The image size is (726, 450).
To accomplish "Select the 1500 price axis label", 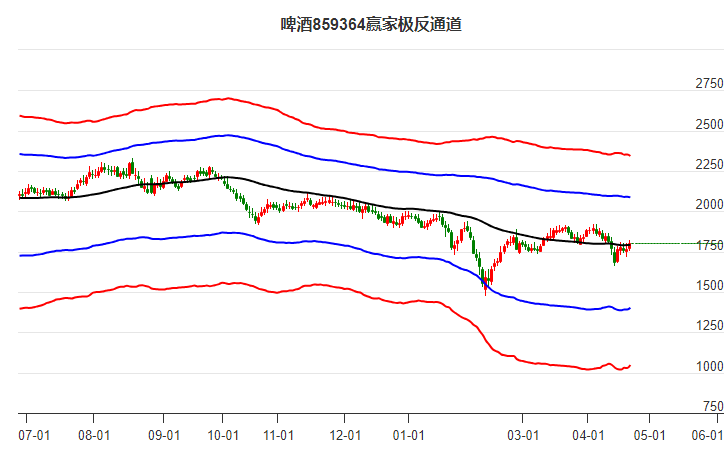I will (709, 286).
